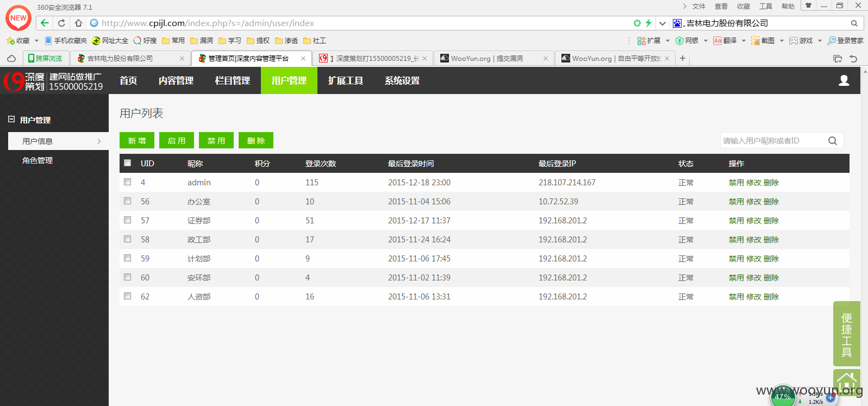This screenshot has width=868, height=406.
Task: Open 角色管理 in sidebar
Action: coord(38,160)
